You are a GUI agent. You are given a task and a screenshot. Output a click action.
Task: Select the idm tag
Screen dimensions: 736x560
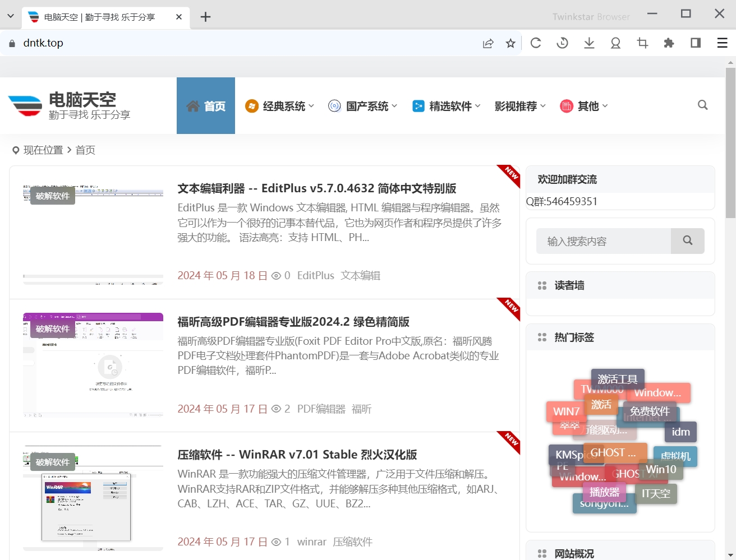681,432
